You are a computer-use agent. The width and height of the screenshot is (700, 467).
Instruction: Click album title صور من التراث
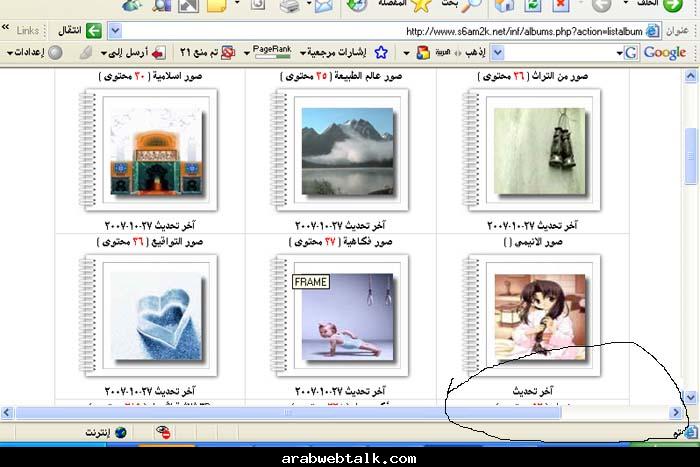point(560,76)
